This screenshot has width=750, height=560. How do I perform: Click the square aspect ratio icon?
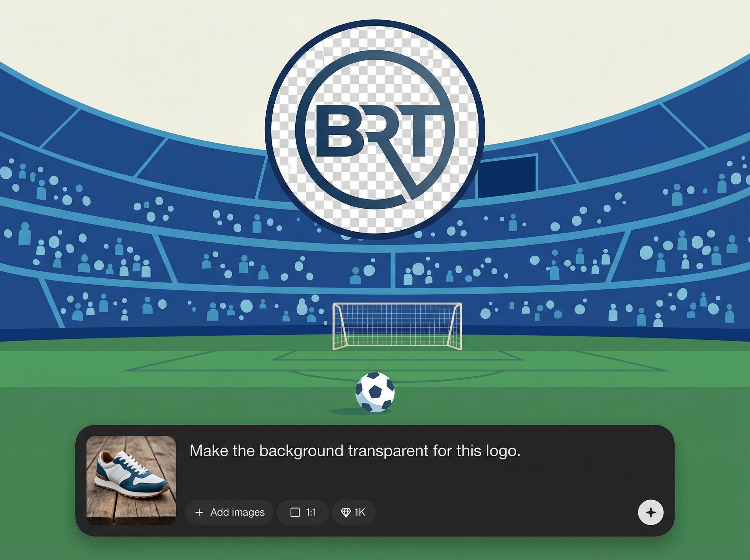(x=295, y=512)
